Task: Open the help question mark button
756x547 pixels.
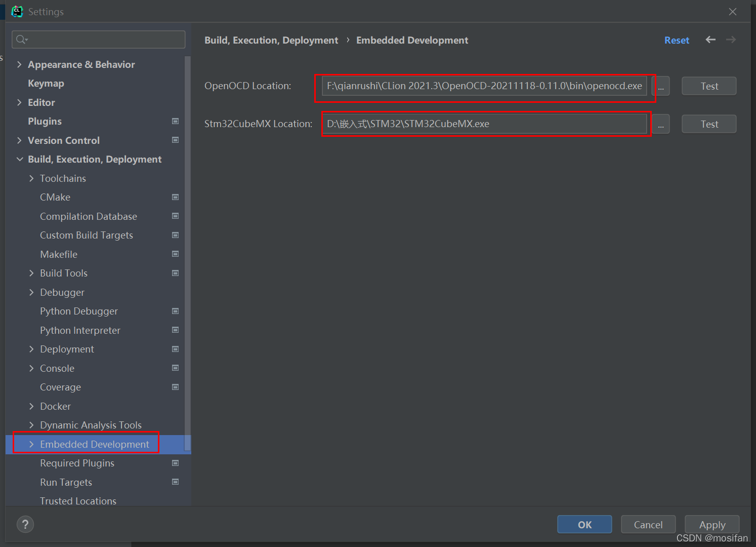Action: point(25,524)
